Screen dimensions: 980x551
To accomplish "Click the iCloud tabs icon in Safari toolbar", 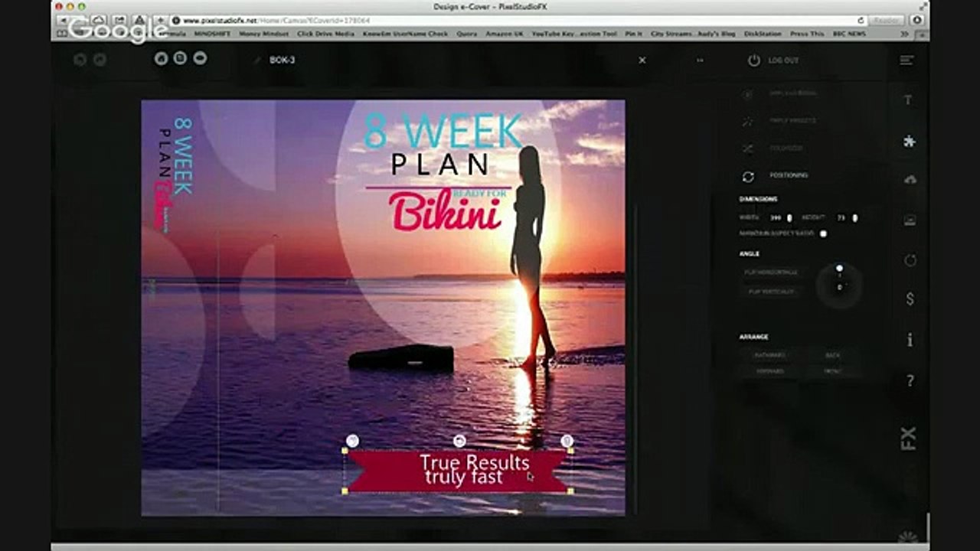I will click(100, 21).
